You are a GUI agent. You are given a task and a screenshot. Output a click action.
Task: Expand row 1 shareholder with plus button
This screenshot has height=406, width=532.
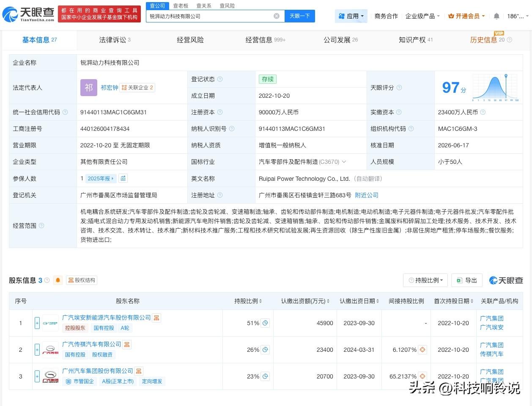coord(37,323)
